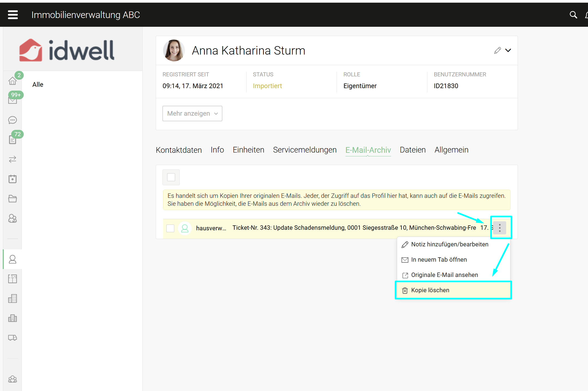This screenshot has height=391, width=588.
Task: Open the hamburger menu in header
Action: (x=13, y=15)
